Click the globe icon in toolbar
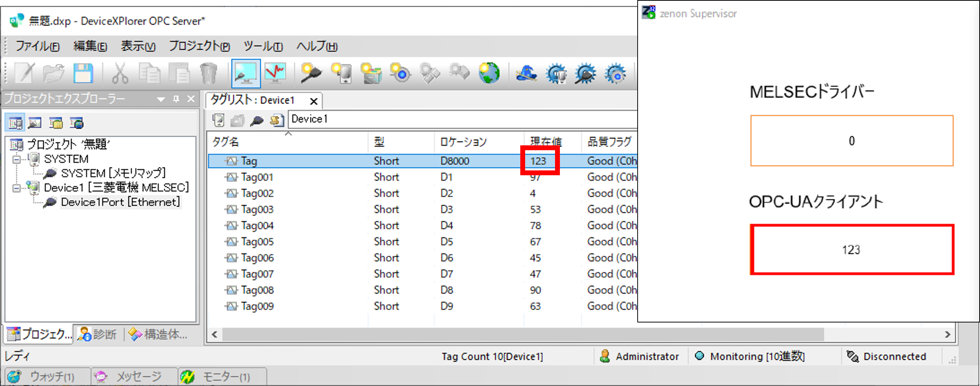 click(x=489, y=73)
